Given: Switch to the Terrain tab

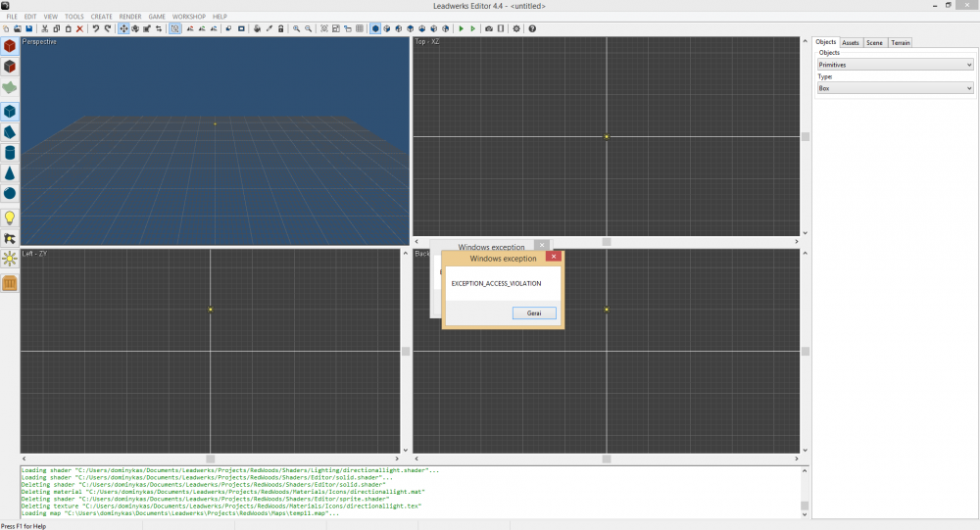Looking at the screenshot, I should (x=900, y=42).
